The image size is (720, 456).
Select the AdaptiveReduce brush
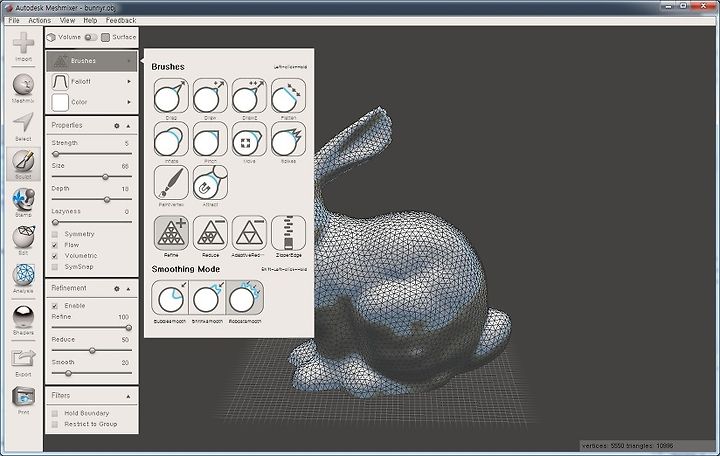click(x=249, y=233)
